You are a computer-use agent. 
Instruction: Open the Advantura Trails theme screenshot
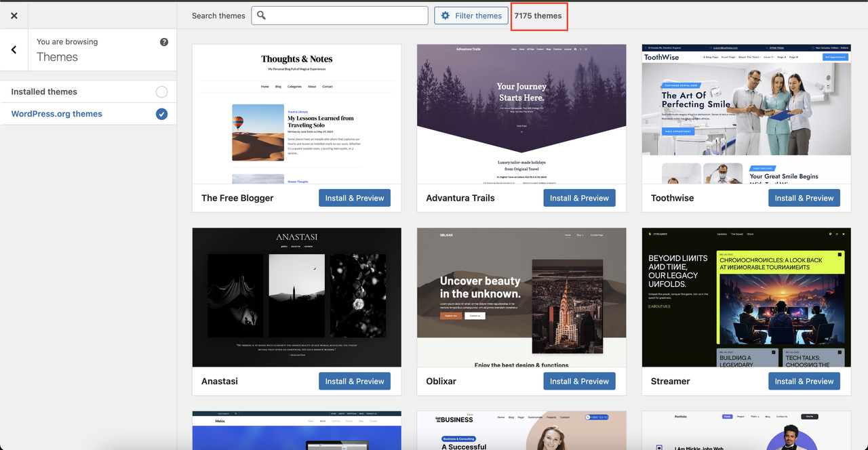pyautogui.click(x=521, y=114)
